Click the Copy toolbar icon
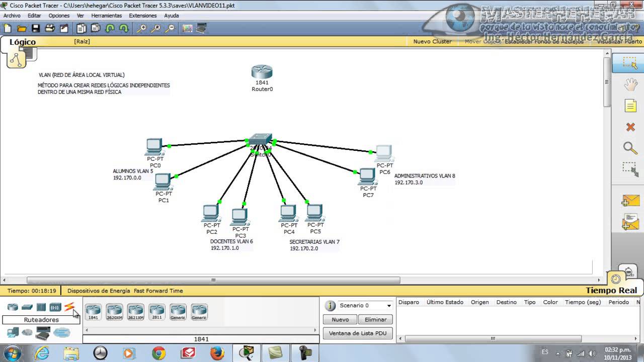The width and height of the screenshot is (644, 362). point(81,28)
